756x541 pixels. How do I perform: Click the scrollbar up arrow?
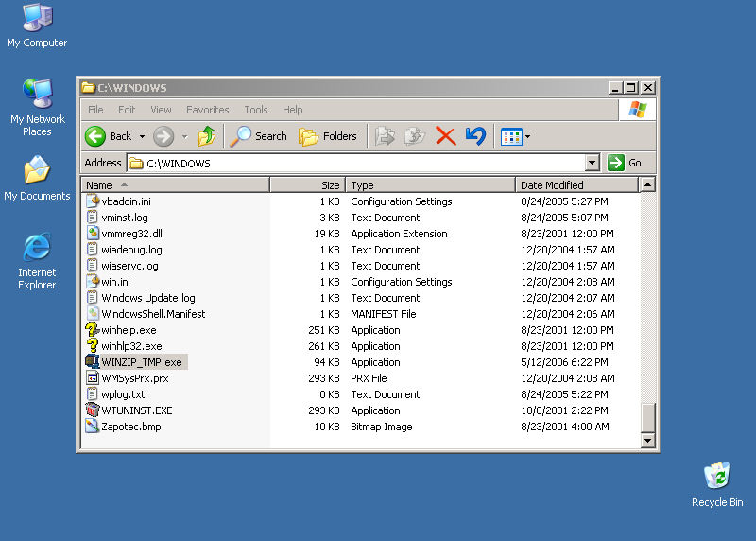click(647, 184)
